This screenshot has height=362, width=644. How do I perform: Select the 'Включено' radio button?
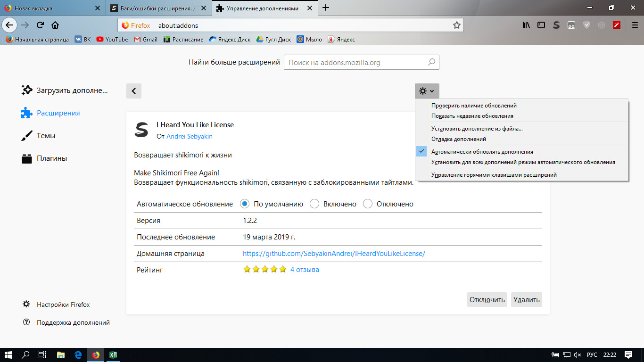tap(314, 204)
